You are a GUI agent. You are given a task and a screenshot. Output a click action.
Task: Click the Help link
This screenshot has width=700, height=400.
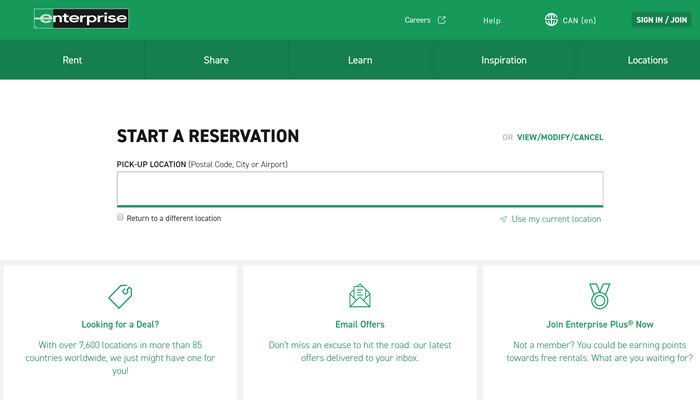pos(491,20)
